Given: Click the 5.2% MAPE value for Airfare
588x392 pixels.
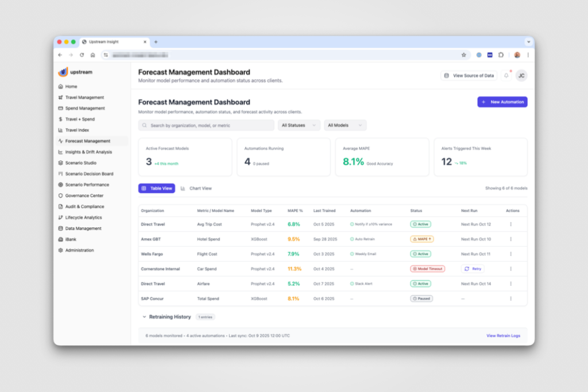Looking at the screenshot, I should 293,284.
